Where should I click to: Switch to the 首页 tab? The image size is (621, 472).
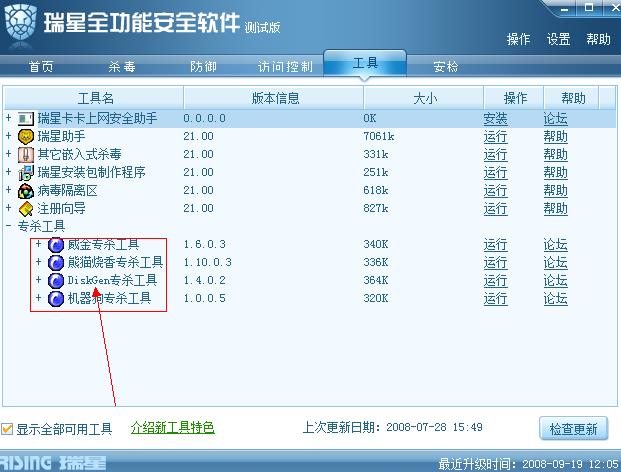pyautogui.click(x=41, y=66)
